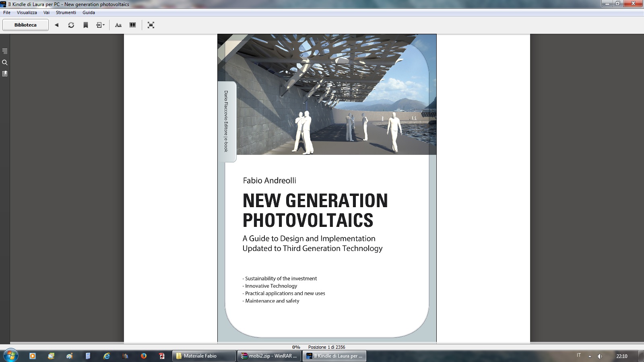The height and width of the screenshot is (362, 644).
Task: Open the Windows Start button
Action: coord(10,356)
